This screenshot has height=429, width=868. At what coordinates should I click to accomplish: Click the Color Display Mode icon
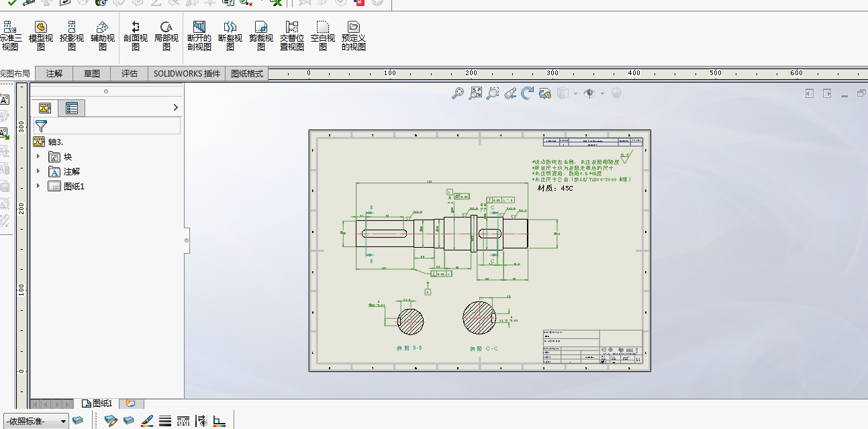tap(219, 421)
